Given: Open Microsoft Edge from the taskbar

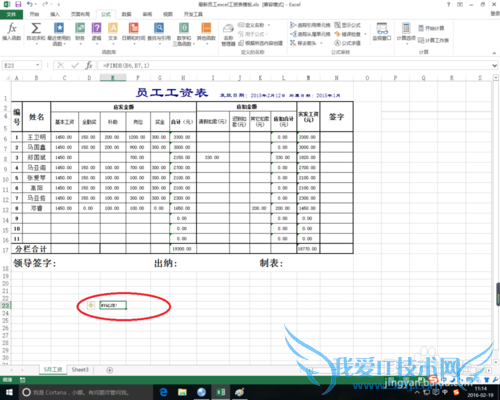Looking at the screenshot, I should click(x=163, y=392).
